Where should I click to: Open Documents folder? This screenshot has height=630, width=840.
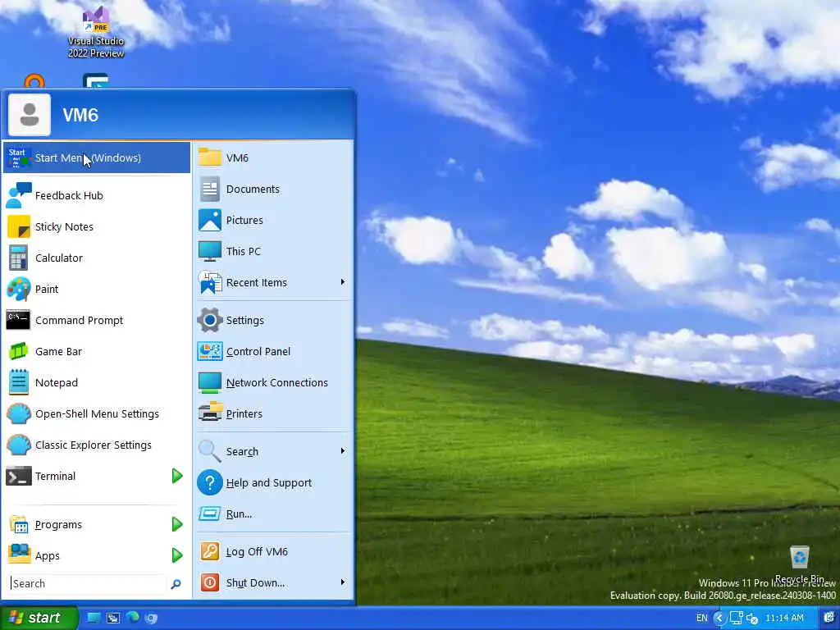pyautogui.click(x=273, y=189)
